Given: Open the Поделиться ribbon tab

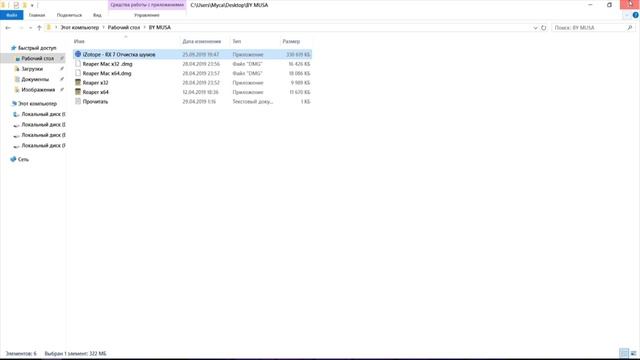Looking at the screenshot, I should (x=69, y=15).
